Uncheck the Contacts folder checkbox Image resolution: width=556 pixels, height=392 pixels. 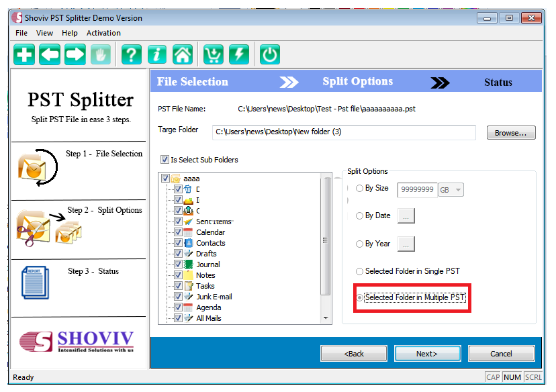click(178, 243)
